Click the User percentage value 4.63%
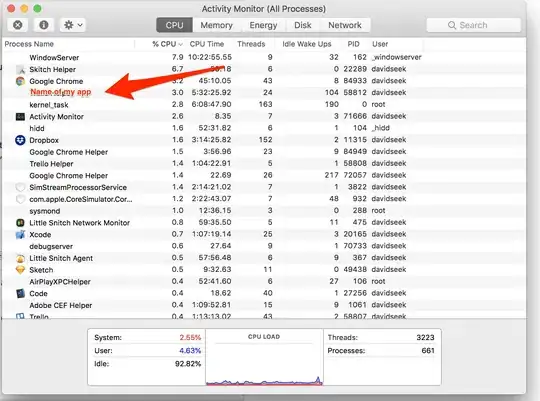 coord(190,351)
